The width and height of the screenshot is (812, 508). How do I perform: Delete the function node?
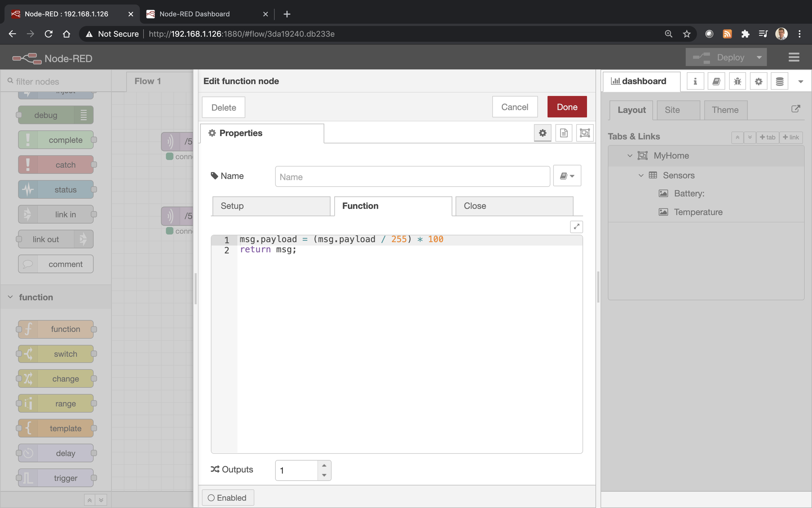pos(223,107)
